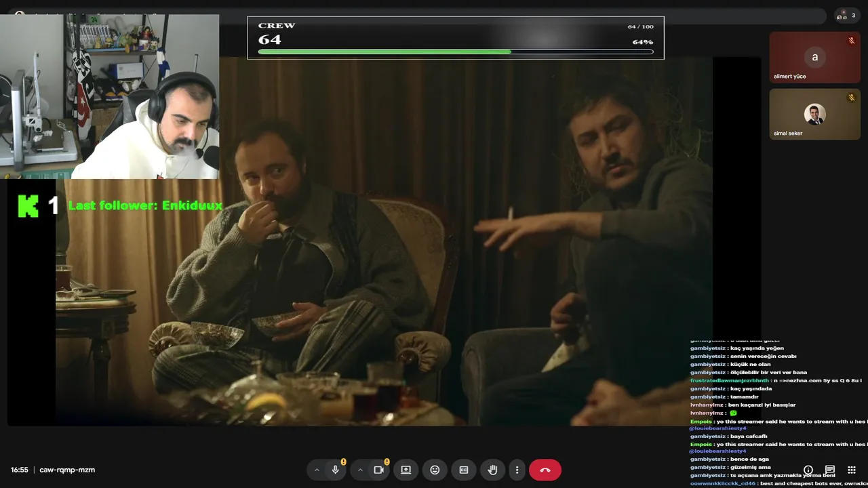The height and width of the screenshot is (488, 868).
Task: Click muted mic icon on simal seker tile
Action: point(852,98)
